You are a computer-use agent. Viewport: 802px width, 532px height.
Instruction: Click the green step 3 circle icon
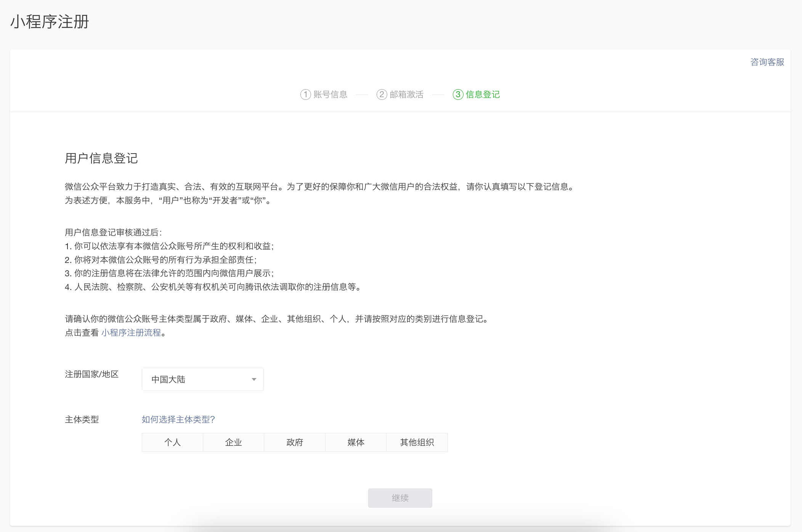[x=458, y=95]
